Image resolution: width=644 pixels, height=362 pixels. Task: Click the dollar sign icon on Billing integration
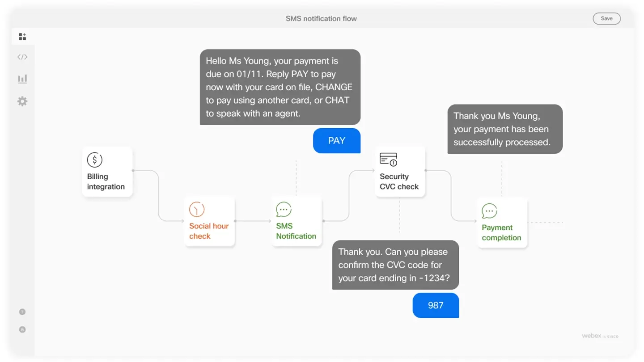95,160
